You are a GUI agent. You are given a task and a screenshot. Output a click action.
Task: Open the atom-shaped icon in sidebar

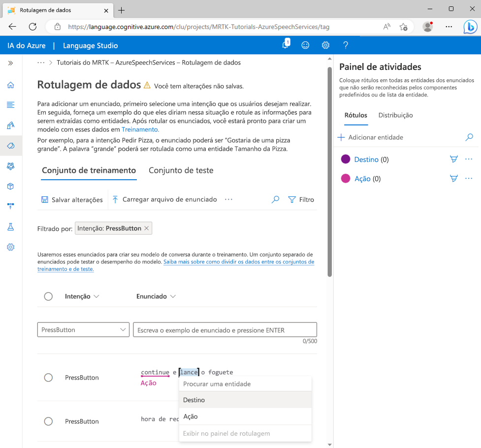coord(11,166)
